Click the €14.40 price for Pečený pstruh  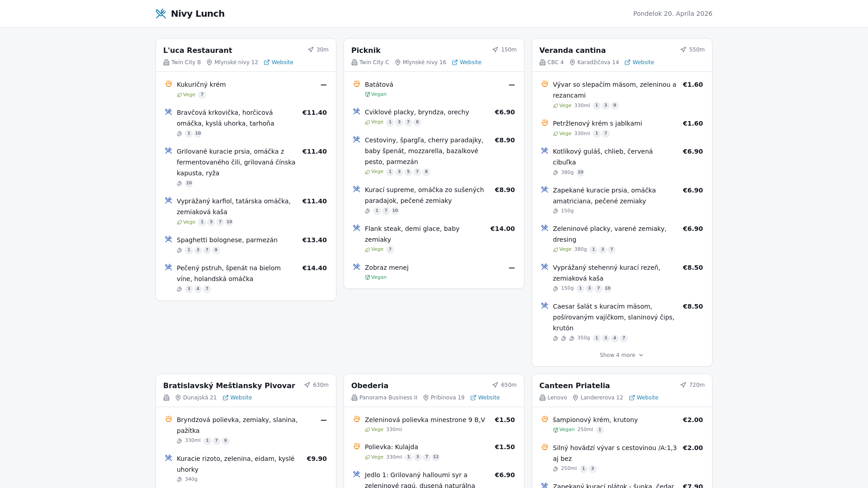pyautogui.click(x=315, y=268)
